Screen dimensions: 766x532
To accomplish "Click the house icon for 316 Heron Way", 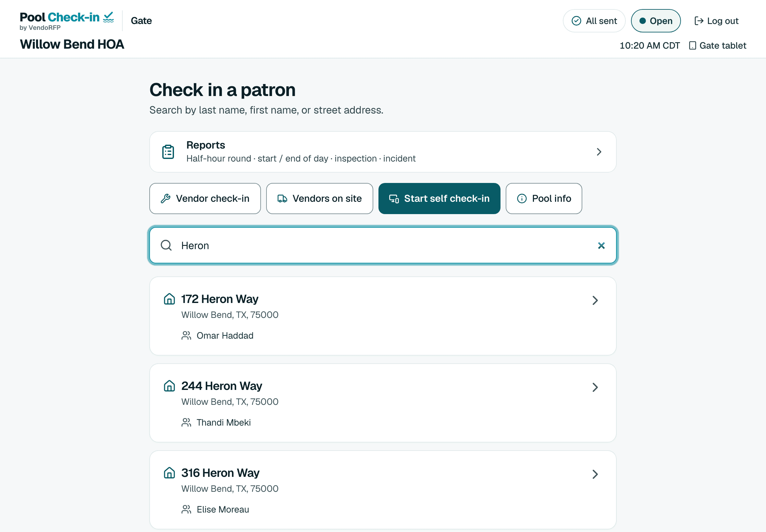I will pyautogui.click(x=169, y=473).
